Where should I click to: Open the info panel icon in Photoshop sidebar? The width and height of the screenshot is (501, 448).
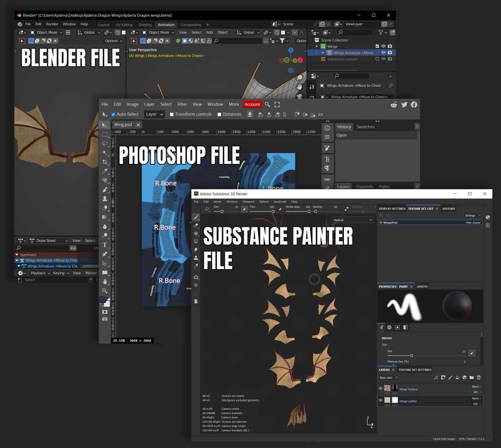click(x=327, y=128)
